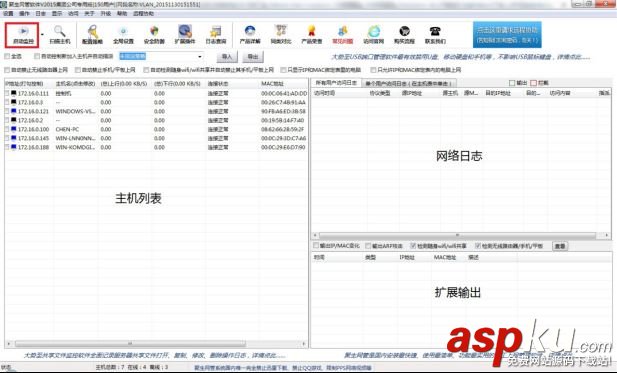Click IP address 172.16.0.2
This screenshot has height=373, width=617.
[31, 120]
